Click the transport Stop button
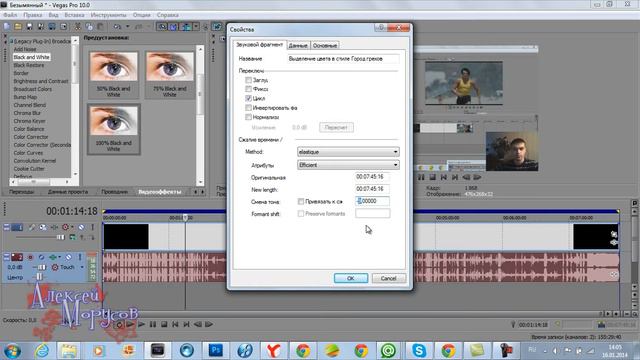This screenshot has width=640, height=360. (x=164, y=324)
